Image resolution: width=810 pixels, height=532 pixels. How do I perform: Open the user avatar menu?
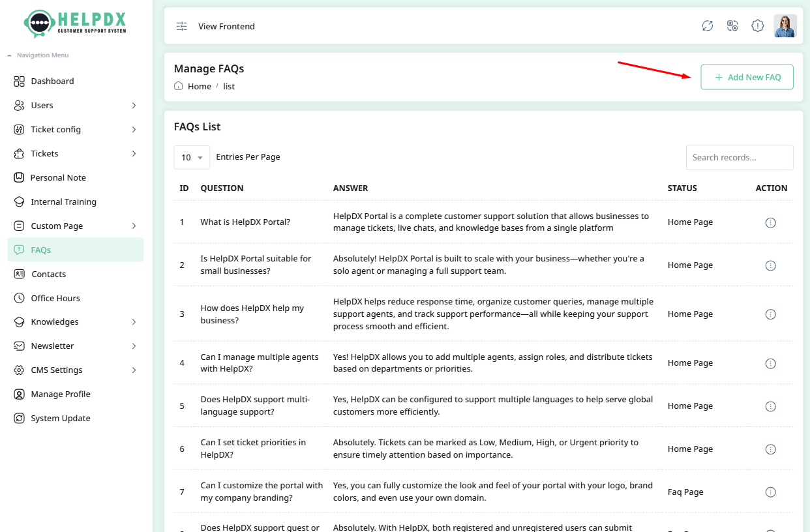pos(785,26)
